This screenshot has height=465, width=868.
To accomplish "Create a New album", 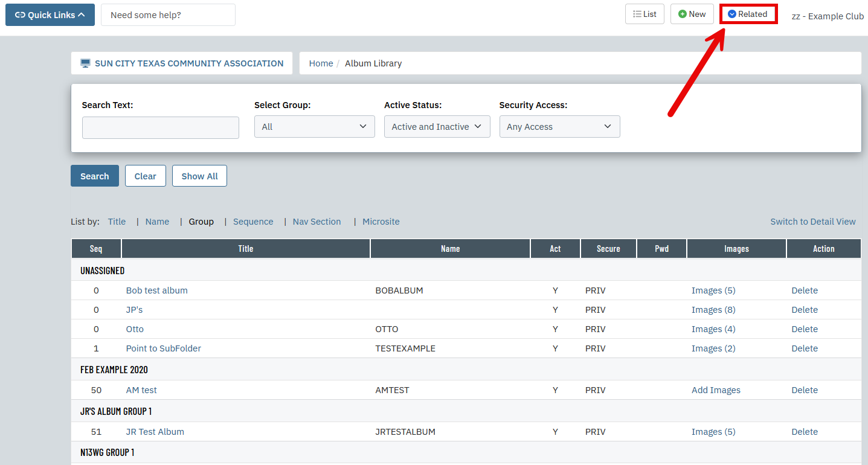I will click(x=692, y=14).
